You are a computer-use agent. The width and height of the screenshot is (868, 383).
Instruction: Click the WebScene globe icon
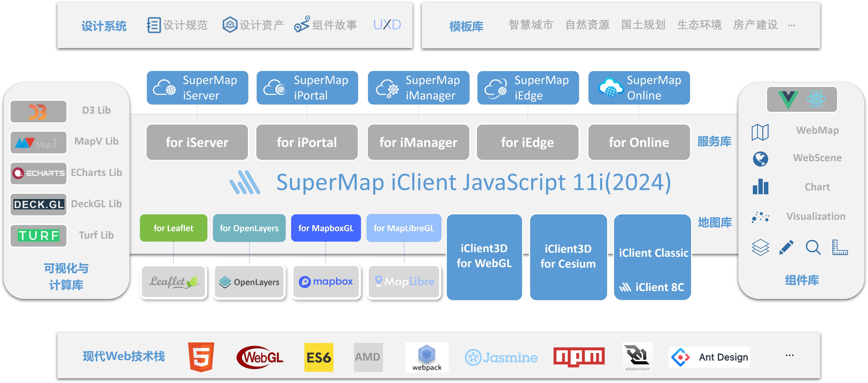[760, 159]
